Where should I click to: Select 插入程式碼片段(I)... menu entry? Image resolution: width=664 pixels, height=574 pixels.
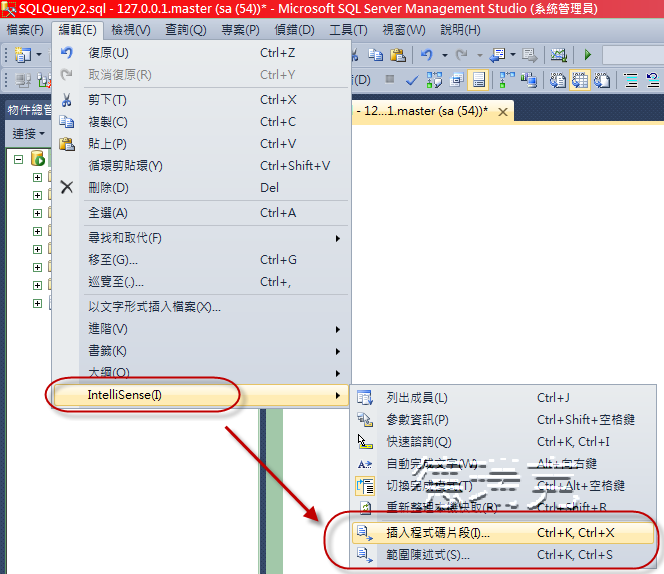[x=503, y=533]
